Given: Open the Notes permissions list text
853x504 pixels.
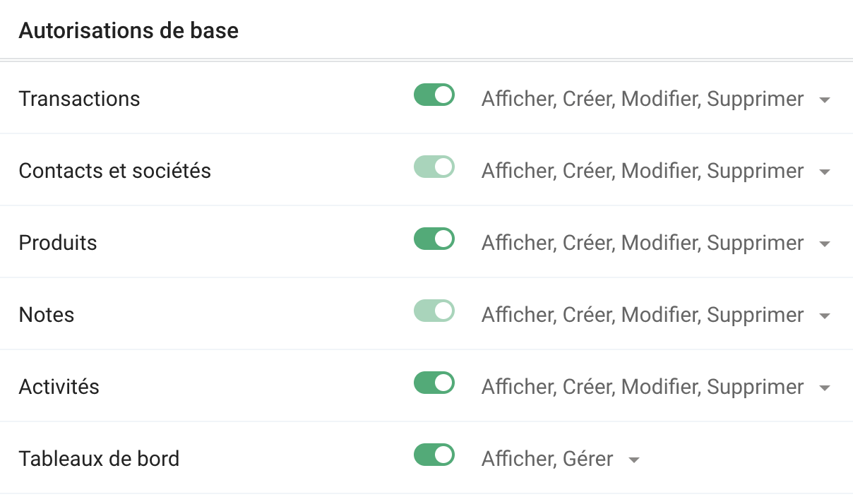Looking at the screenshot, I should (642, 315).
